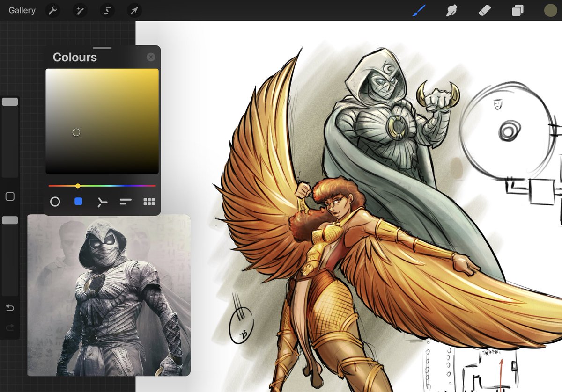Return to the Gallery
The image size is (562, 392).
[22, 10]
